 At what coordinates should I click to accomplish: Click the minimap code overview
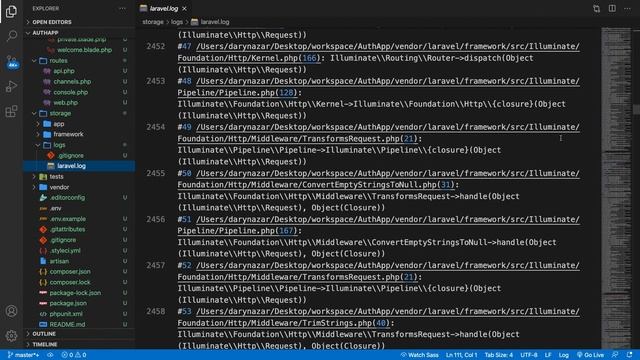(616, 188)
